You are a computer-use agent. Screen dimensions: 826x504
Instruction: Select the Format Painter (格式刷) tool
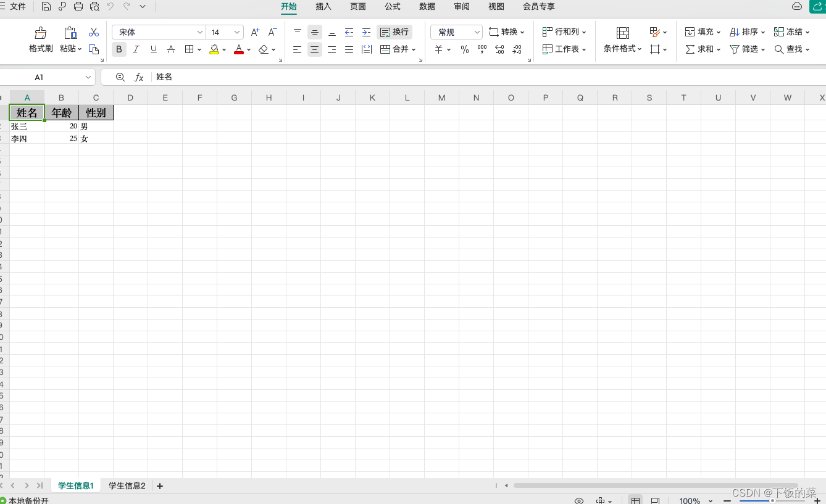41,40
